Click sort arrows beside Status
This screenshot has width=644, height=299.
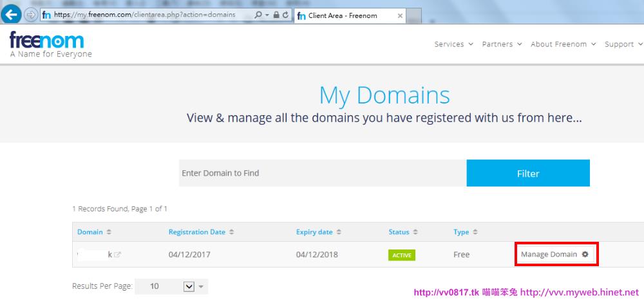click(x=415, y=231)
